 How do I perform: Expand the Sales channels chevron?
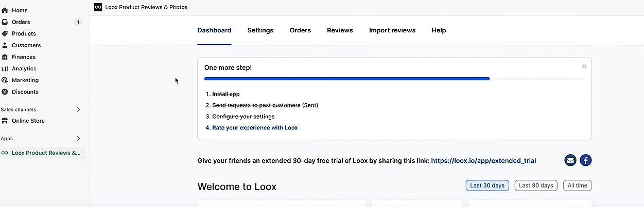click(79, 109)
